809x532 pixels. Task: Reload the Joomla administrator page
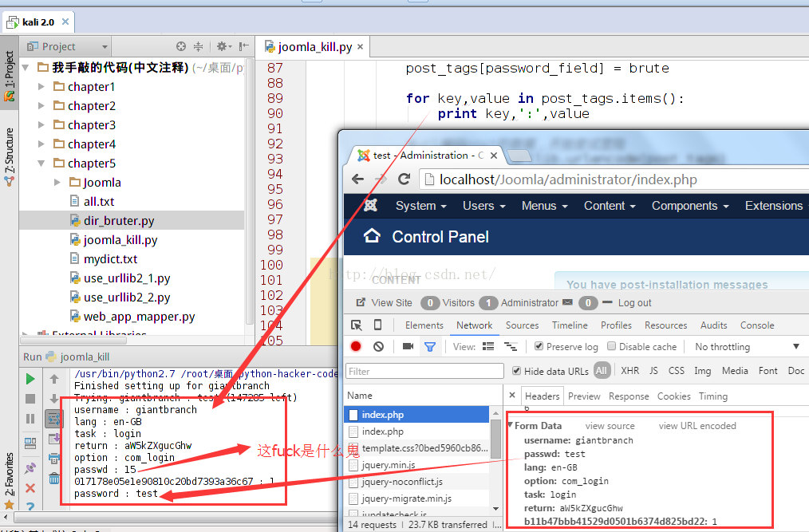[404, 179]
